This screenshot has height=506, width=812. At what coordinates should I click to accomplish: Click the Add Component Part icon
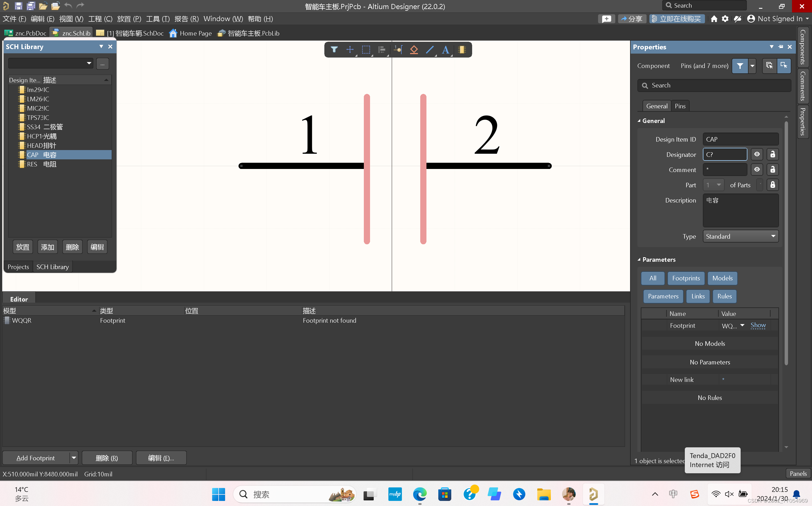(x=462, y=50)
